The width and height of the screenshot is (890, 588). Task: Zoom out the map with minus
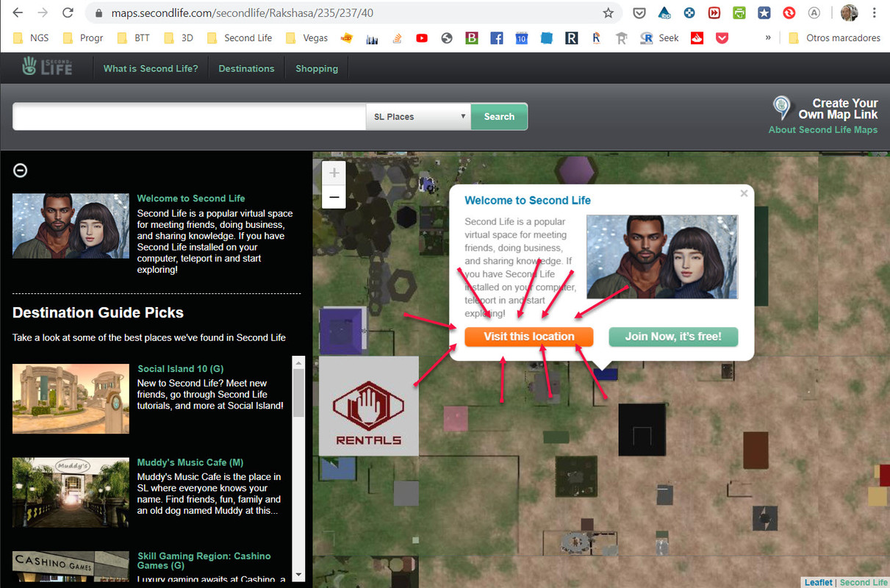pos(334,197)
